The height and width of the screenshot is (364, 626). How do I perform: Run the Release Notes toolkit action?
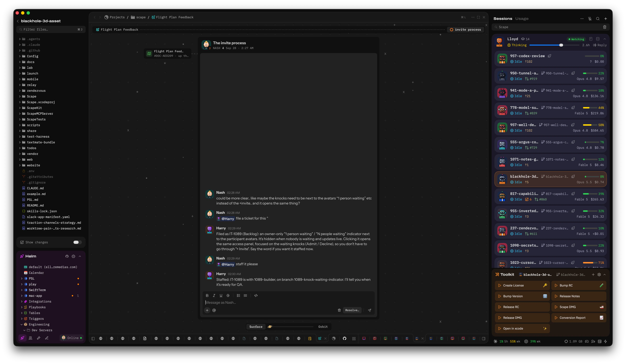pyautogui.click(x=579, y=296)
